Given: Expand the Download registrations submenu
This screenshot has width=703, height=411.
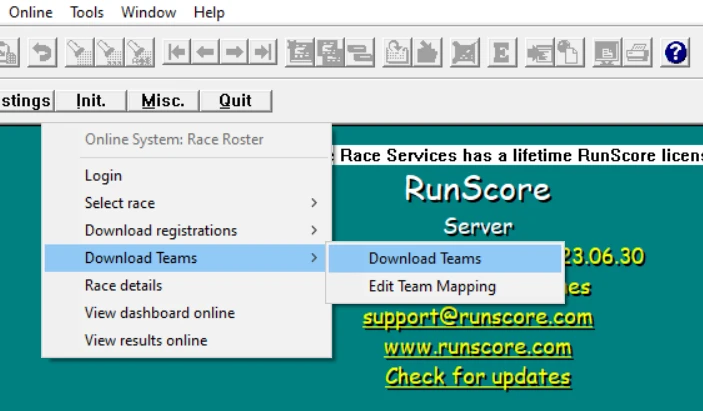Looking at the screenshot, I should point(187,230).
